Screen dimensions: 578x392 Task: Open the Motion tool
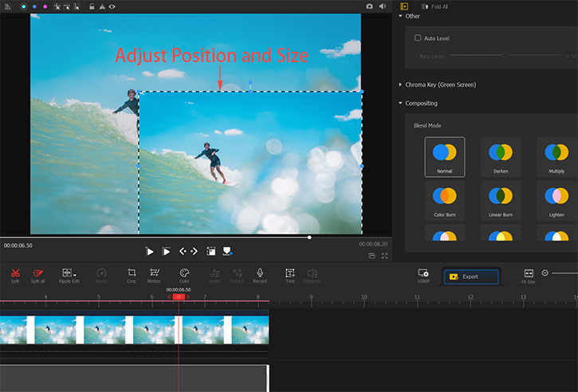(154, 273)
